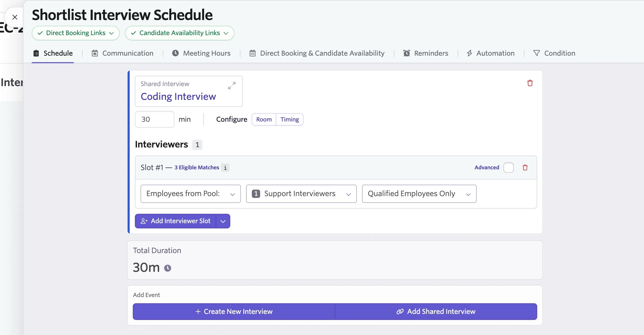
Task: Delete Slot #1 with its trash icon
Action: [525, 167]
